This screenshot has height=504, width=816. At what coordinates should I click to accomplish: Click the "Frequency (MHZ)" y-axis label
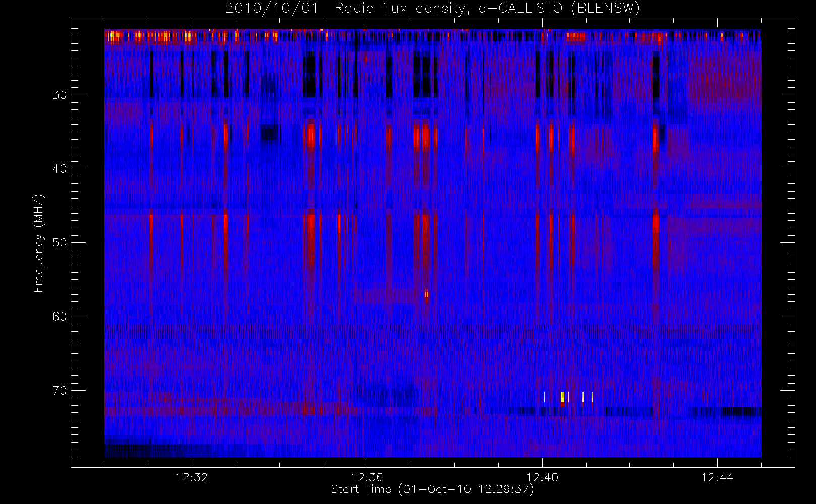point(39,243)
